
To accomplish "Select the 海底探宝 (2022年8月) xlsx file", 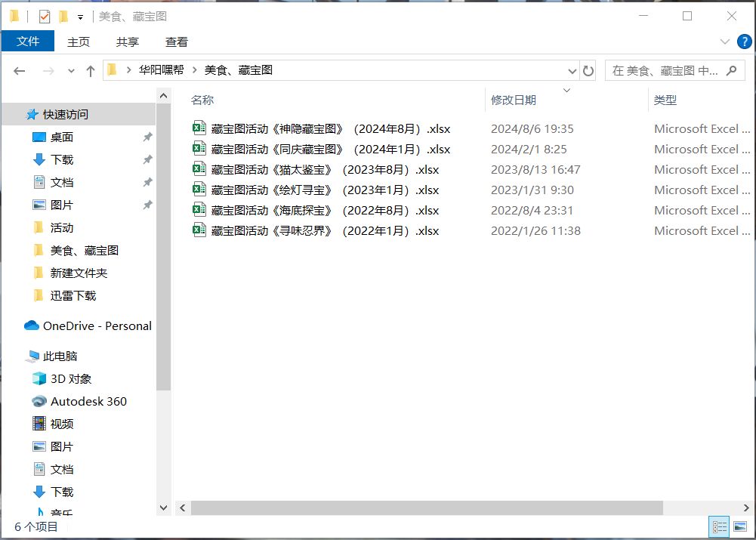I will click(325, 210).
